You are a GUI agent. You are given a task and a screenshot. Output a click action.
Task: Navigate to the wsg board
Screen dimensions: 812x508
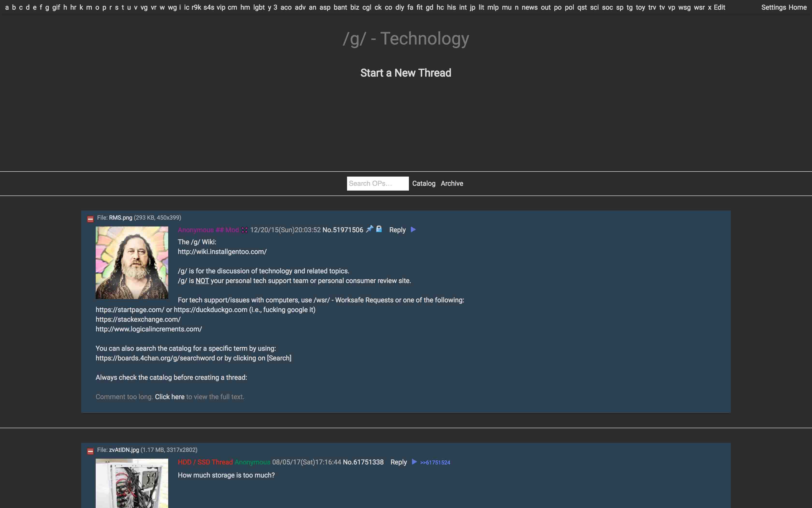point(684,7)
